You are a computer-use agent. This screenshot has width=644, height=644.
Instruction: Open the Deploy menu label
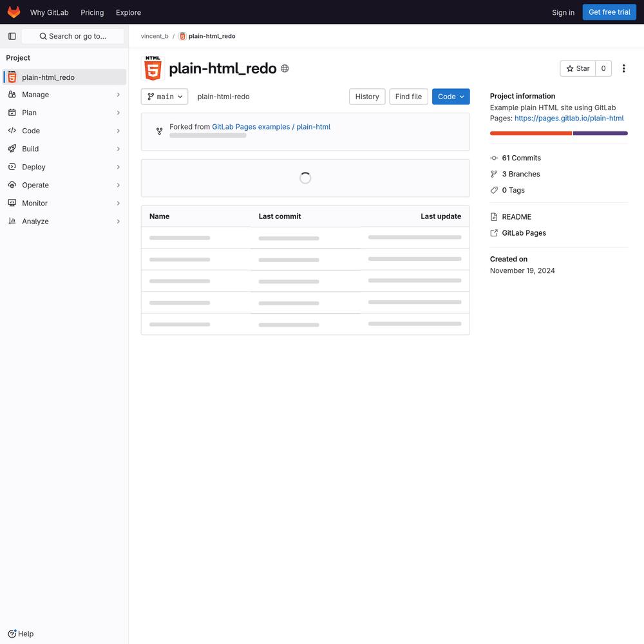[33, 167]
